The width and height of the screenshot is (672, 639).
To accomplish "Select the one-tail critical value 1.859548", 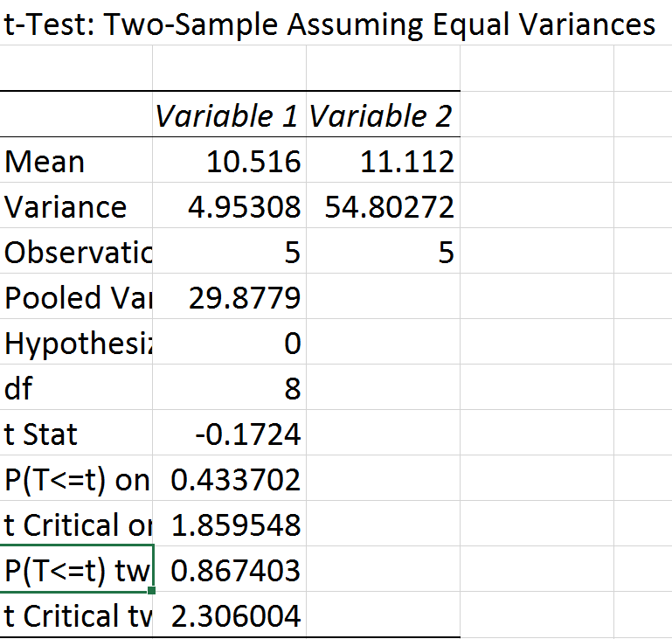I will (x=229, y=525).
